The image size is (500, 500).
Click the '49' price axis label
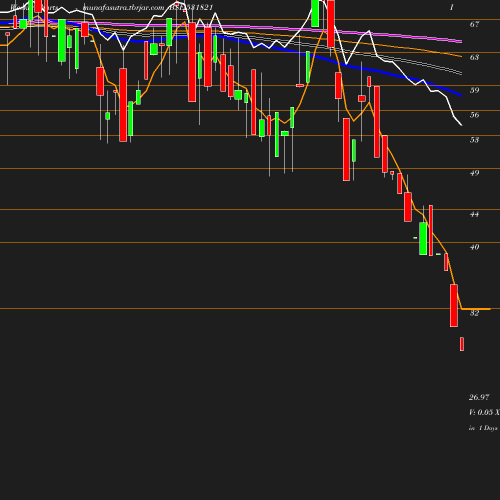click(474, 173)
